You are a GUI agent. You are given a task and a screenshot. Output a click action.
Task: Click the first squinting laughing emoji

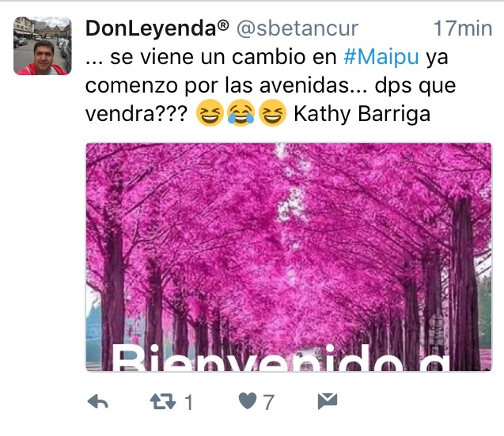point(210,112)
